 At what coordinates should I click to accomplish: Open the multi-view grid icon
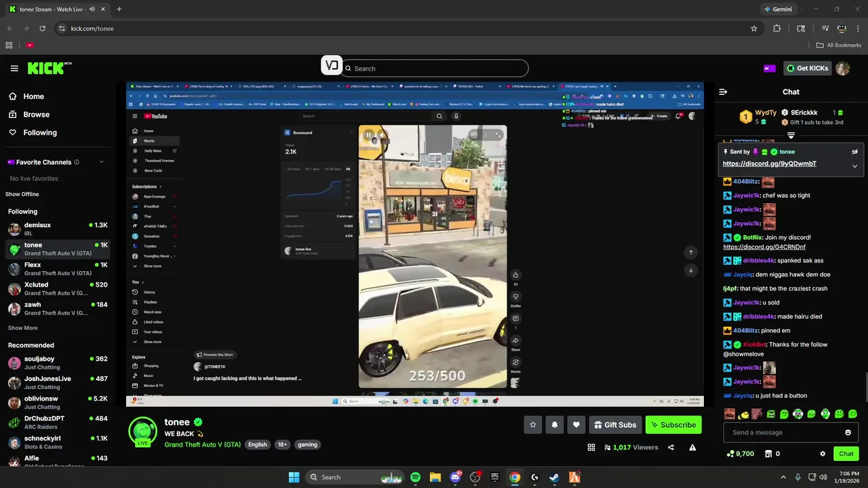[x=591, y=447]
